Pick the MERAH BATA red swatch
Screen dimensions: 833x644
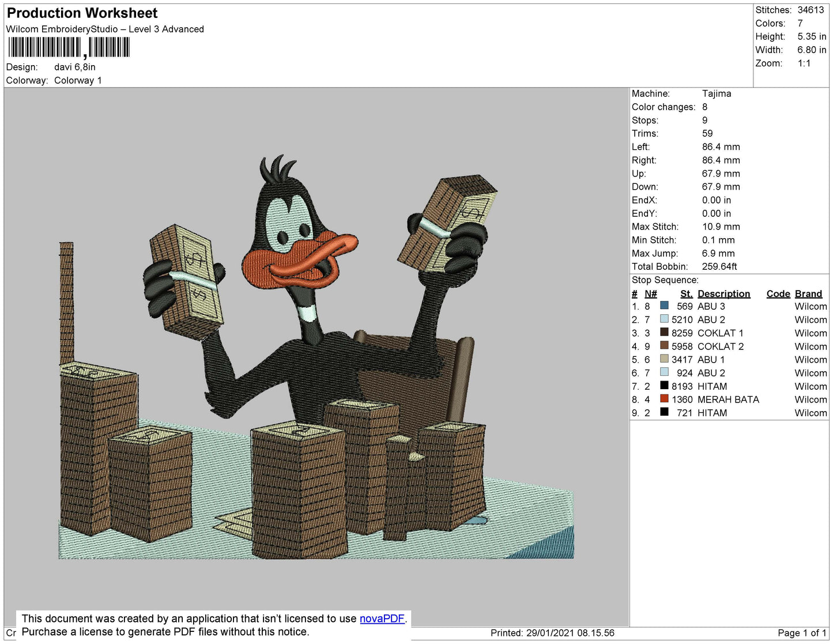point(664,398)
